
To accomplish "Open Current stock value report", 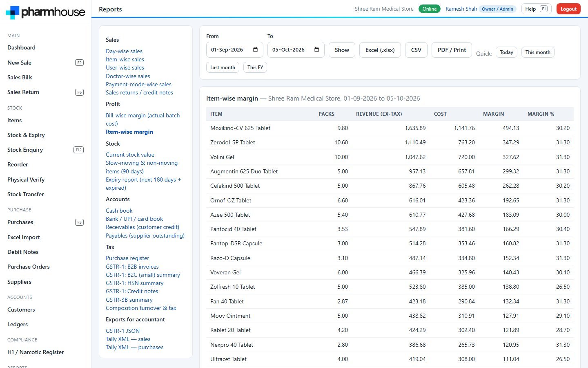I will [x=130, y=155].
